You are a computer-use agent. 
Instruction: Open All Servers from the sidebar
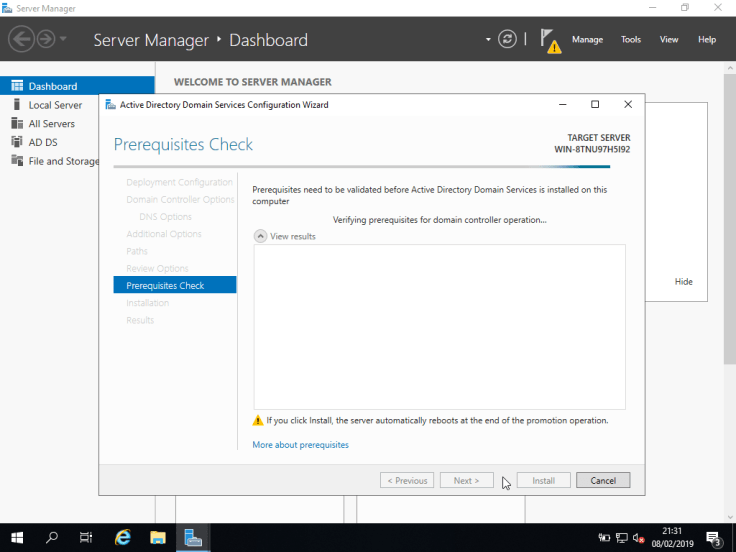tap(51, 124)
